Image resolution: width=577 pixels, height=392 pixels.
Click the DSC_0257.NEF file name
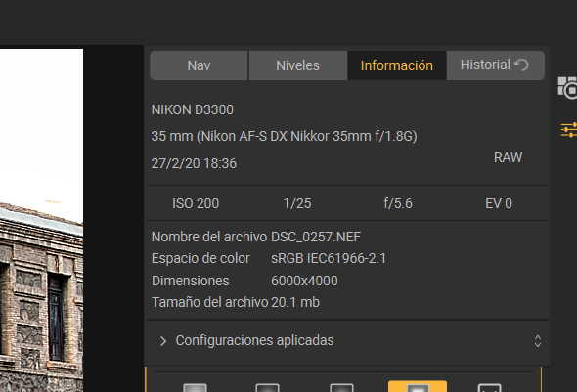click(316, 238)
